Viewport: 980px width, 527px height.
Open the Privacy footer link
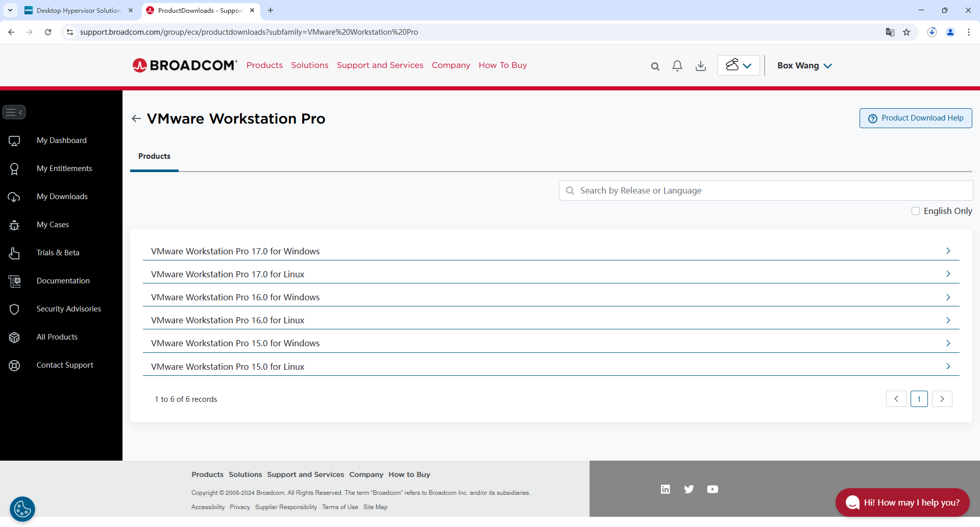240,507
